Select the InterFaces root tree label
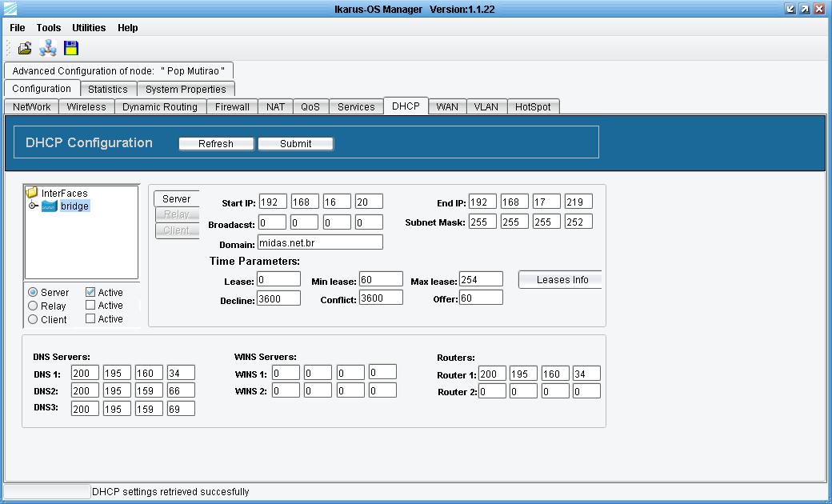Screen dimensions: 832x504 tap(64, 193)
